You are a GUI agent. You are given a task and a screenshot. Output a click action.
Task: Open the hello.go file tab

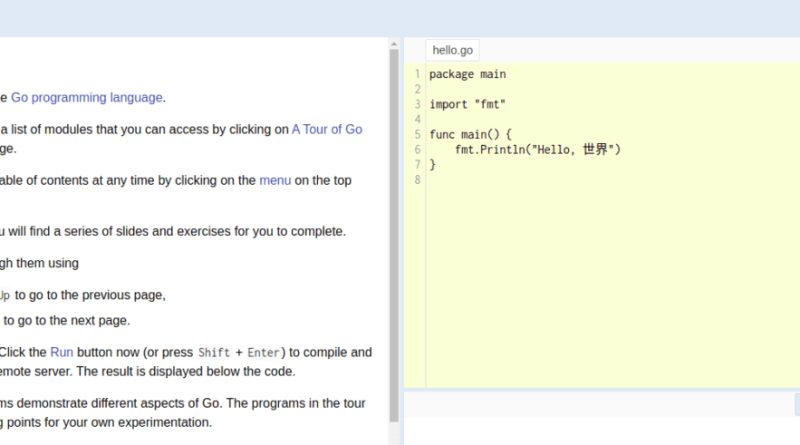point(453,51)
